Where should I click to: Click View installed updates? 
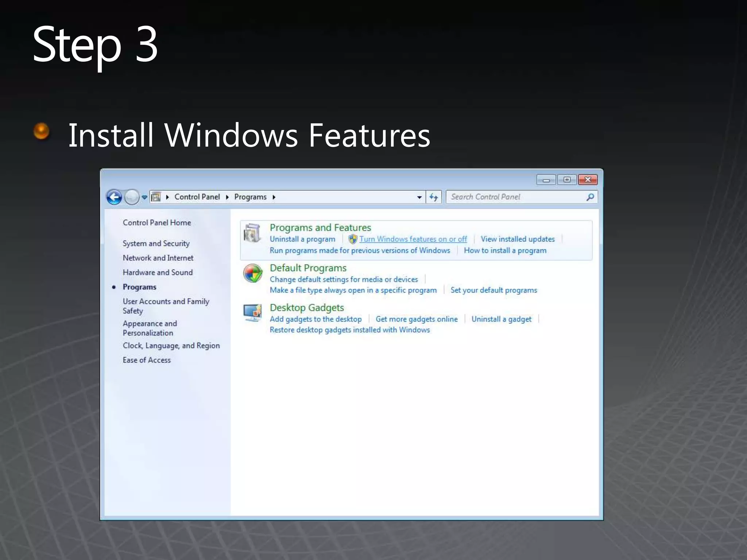[518, 239]
